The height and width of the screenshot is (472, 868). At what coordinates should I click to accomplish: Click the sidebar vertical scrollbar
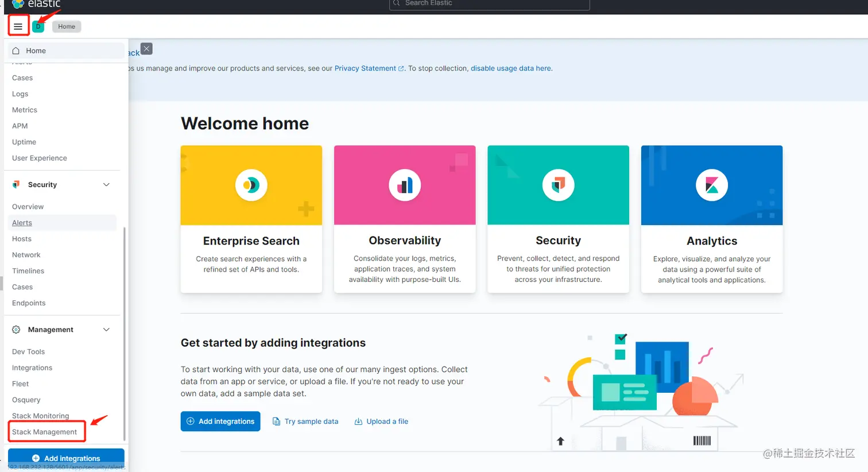click(124, 333)
